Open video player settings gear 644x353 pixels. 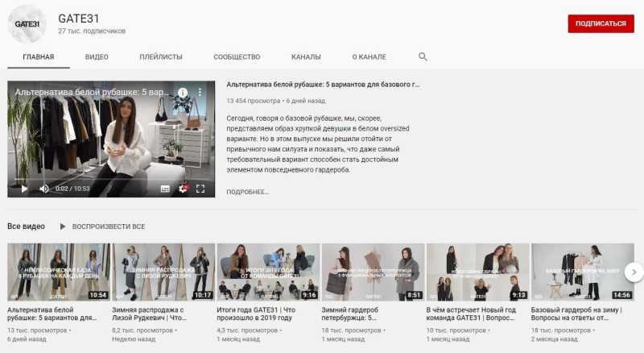point(183,189)
